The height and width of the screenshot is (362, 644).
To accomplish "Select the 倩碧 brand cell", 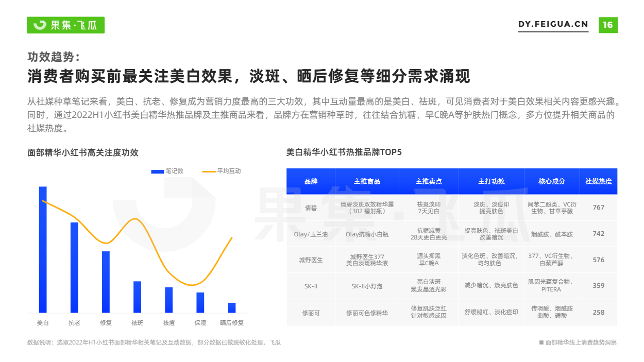I will pyautogui.click(x=311, y=208).
